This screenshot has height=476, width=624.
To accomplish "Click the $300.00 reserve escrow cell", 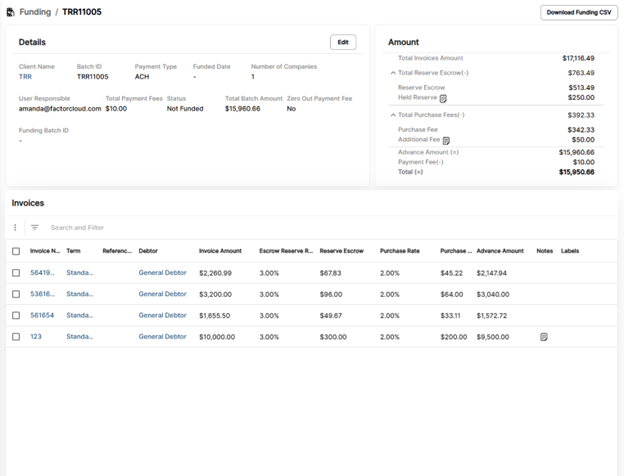I will coord(333,337).
